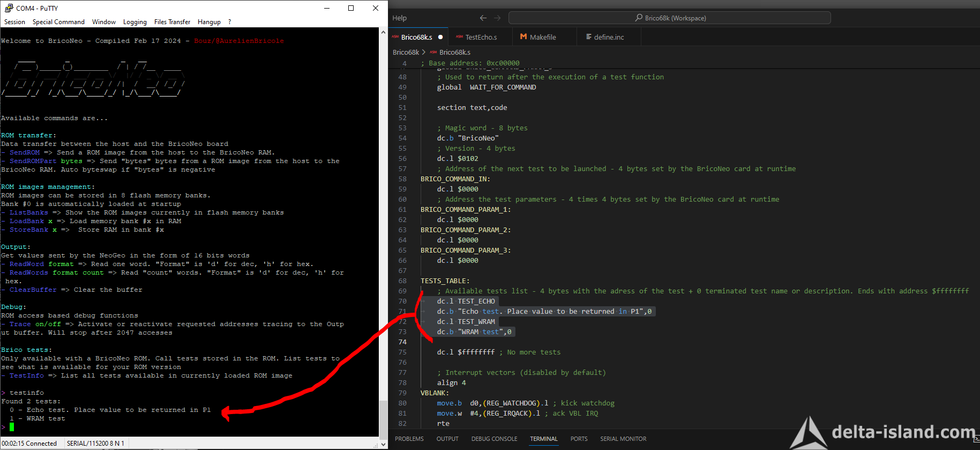Image resolution: width=980 pixels, height=450 pixels.
Task: Click the green terminal cursor prompt in PuTTY
Action: [x=12, y=427]
